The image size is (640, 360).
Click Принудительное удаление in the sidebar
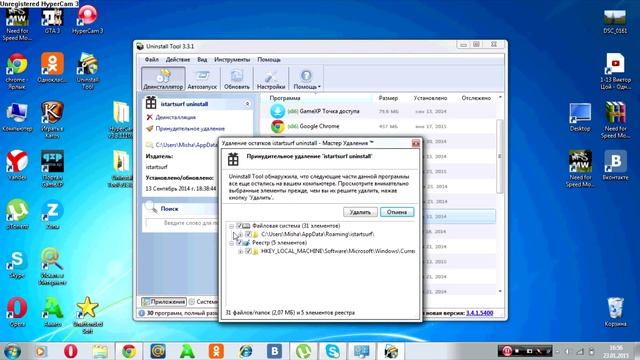coord(190,129)
